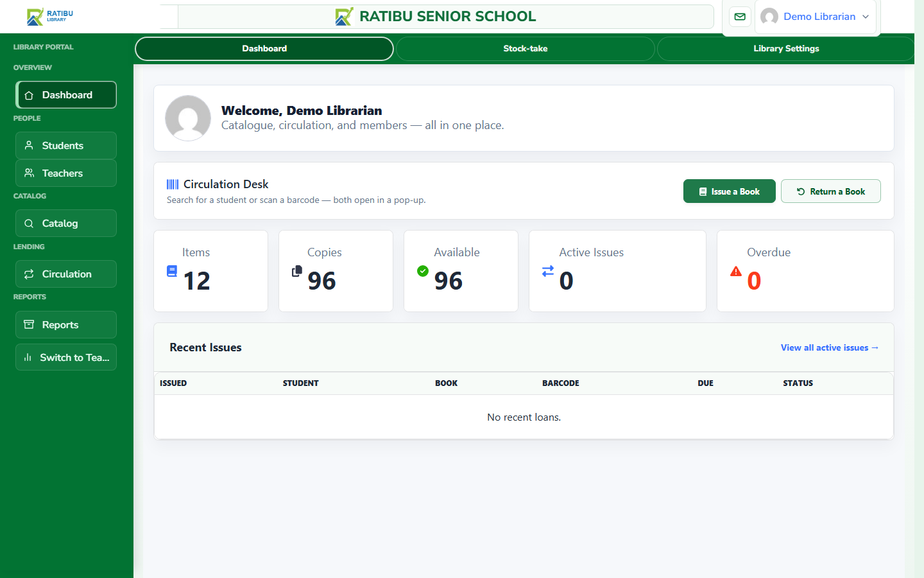Click the red warning triangle in Overdue card
This screenshot has width=924, height=578.
click(736, 271)
